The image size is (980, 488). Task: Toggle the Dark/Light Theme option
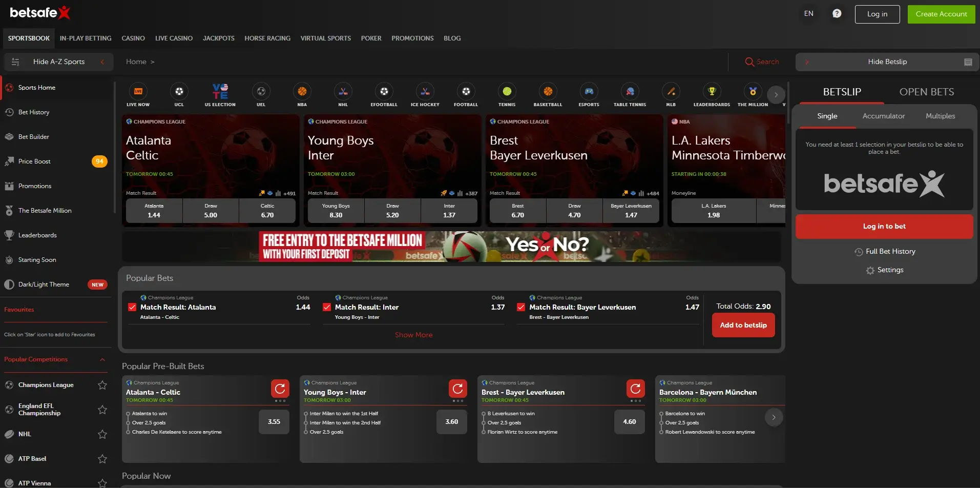[44, 284]
